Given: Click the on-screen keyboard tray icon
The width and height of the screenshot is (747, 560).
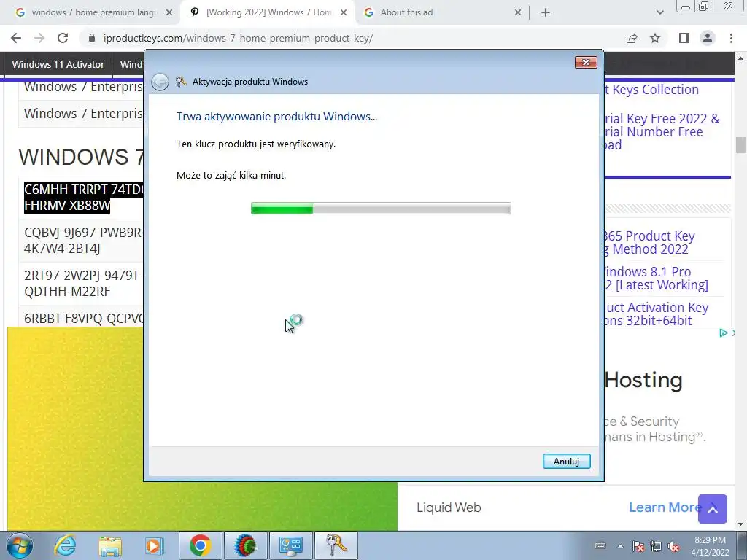Looking at the screenshot, I should [600, 546].
